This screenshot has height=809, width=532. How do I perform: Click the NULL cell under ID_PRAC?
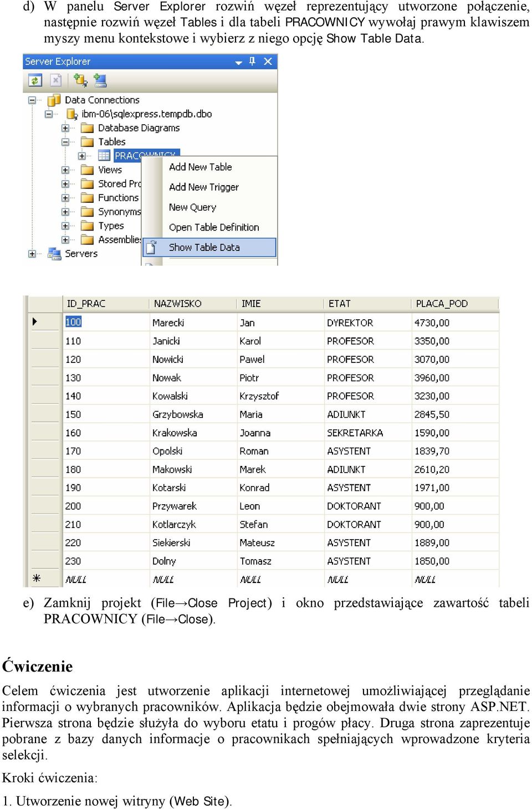[106, 579]
